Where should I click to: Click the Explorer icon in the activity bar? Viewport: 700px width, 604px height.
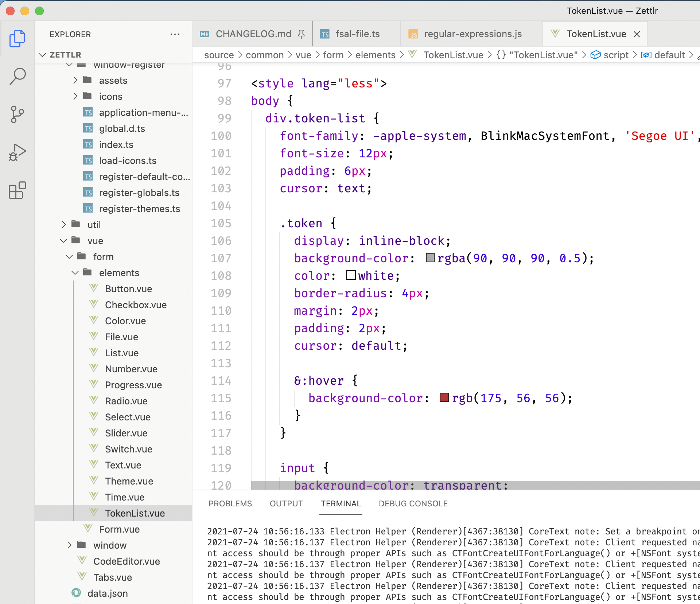tap(17, 38)
